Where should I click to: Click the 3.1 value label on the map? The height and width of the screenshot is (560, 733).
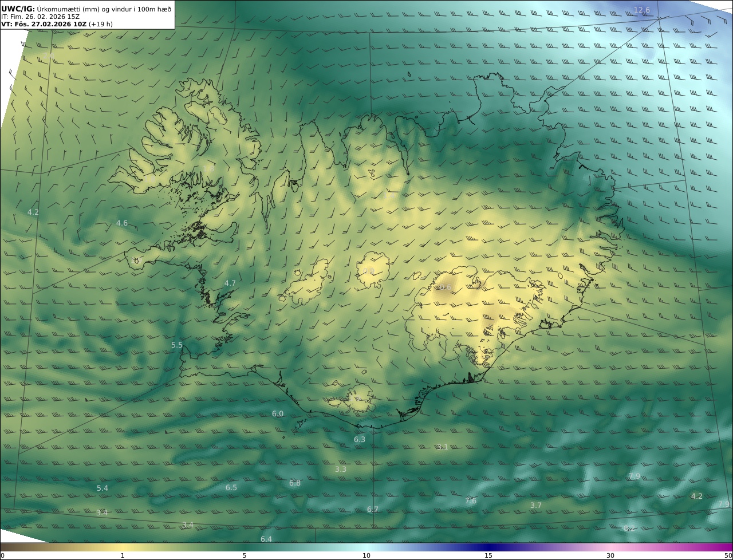pos(442,447)
